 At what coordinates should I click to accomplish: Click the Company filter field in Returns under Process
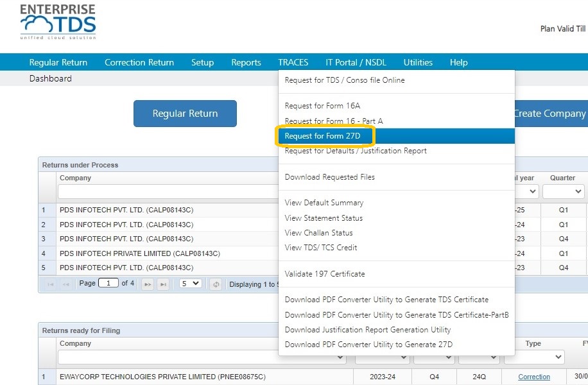pos(168,192)
